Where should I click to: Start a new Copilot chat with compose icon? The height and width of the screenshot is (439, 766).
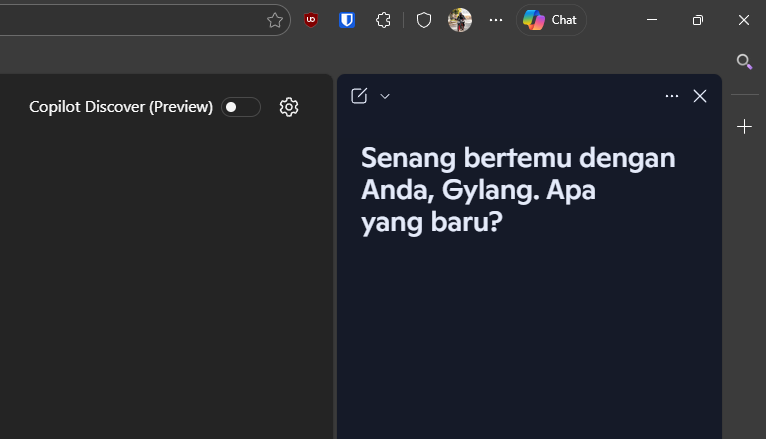click(359, 96)
